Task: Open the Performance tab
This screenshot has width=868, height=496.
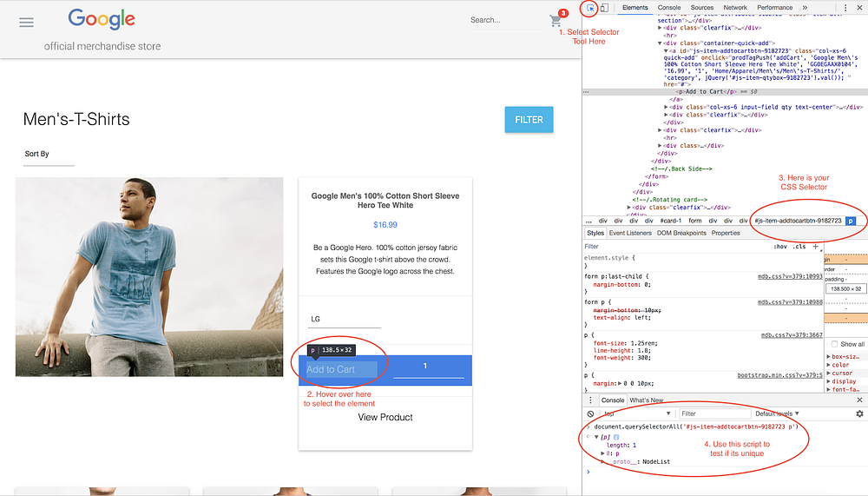Action: click(x=775, y=8)
